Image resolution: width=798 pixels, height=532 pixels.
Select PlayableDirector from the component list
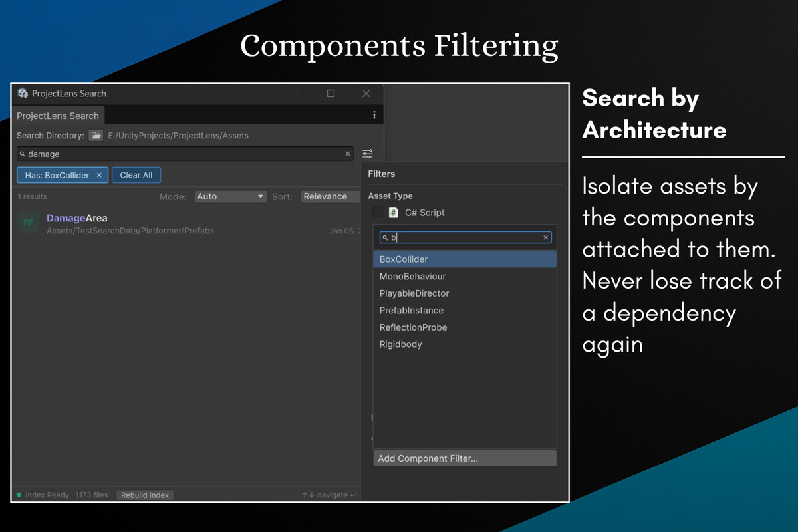pyautogui.click(x=465, y=293)
